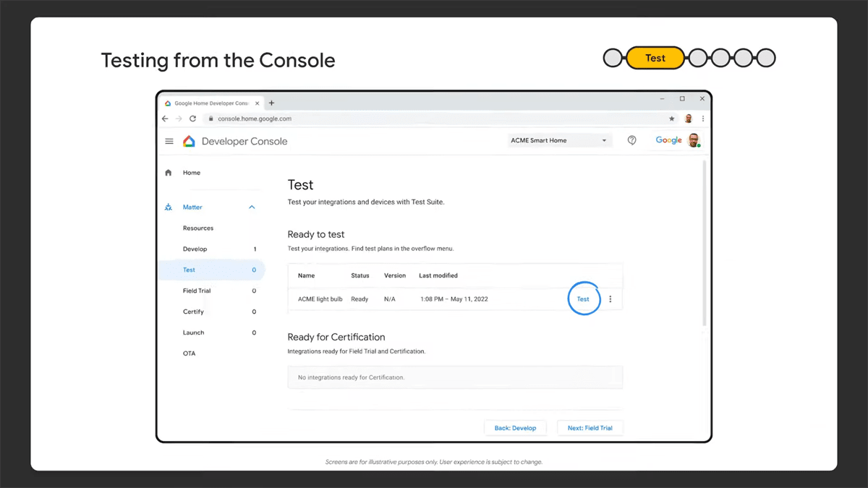Image resolution: width=868 pixels, height=488 pixels.
Task: Open the ACME Smart Home project dropdown
Action: point(559,140)
